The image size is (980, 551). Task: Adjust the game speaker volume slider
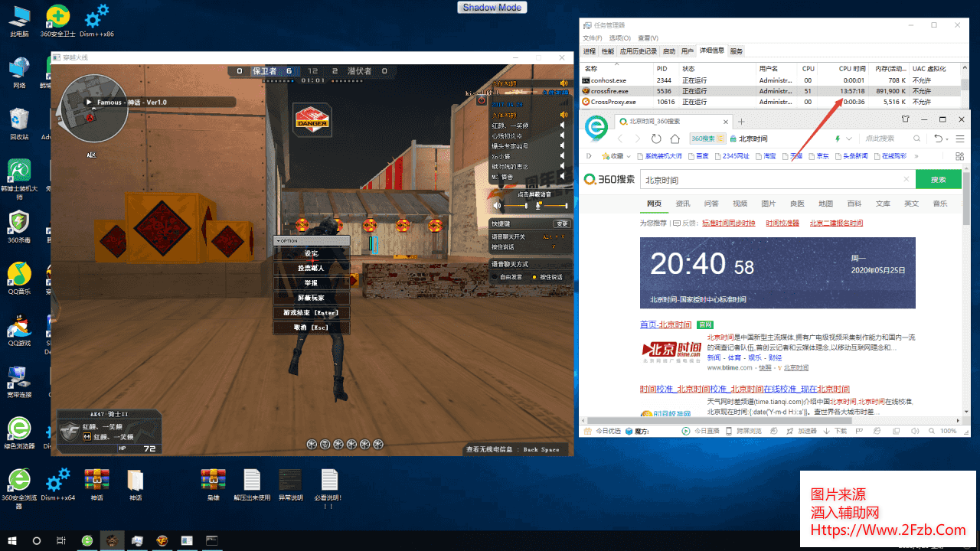(x=514, y=206)
